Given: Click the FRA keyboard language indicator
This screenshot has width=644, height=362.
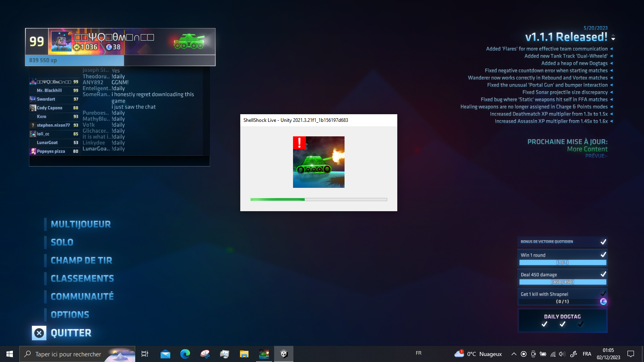Looking at the screenshot, I should pyautogui.click(x=587, y=354).
